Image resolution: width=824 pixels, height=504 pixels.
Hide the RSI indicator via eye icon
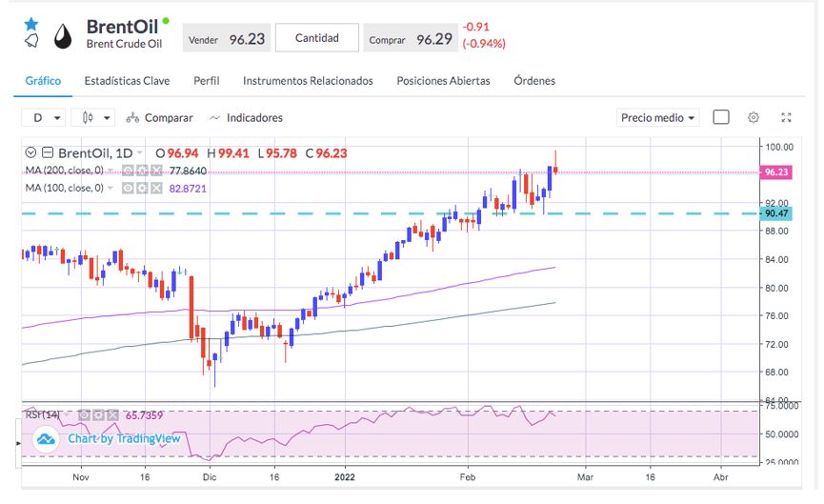(x=84, y=415)
